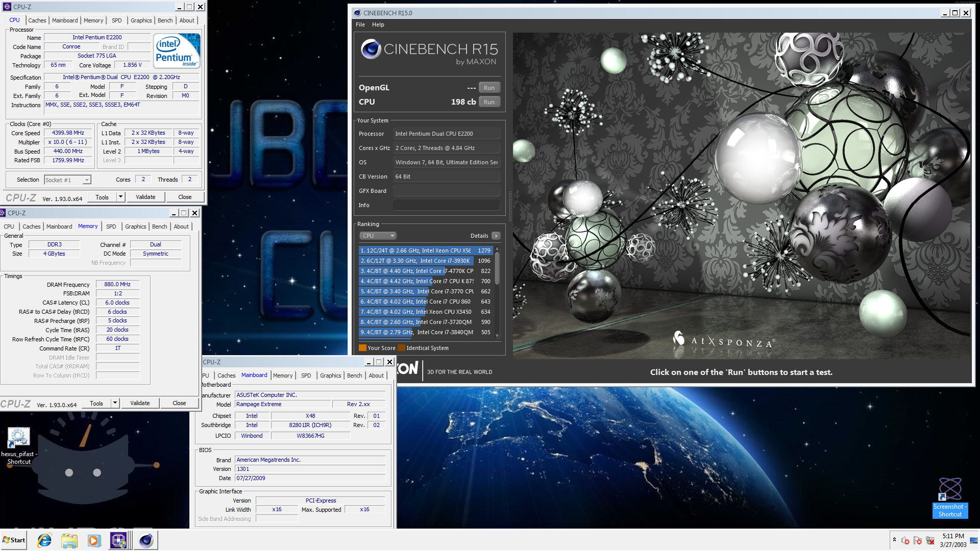
Task: Select ranking row Core i7-3840QM 505
Action: 426,332
